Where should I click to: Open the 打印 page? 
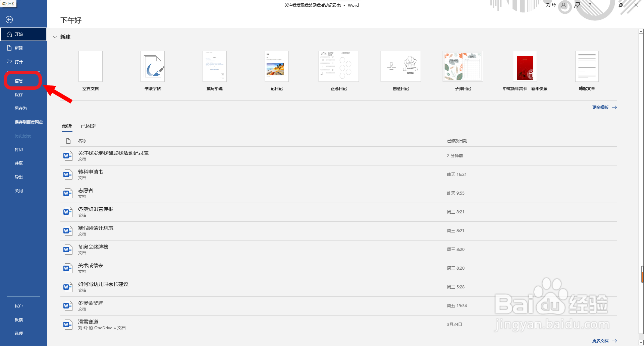click(x=23, y=149)
